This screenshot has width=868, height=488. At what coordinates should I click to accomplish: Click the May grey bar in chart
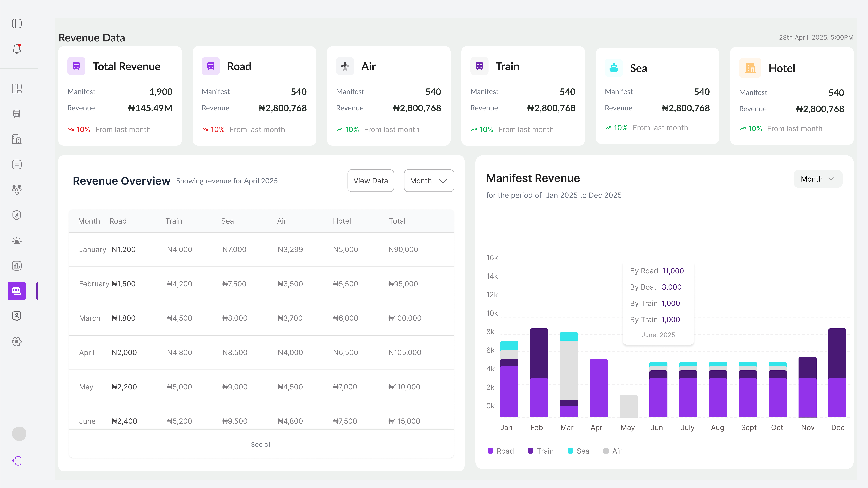click(628, 406)
